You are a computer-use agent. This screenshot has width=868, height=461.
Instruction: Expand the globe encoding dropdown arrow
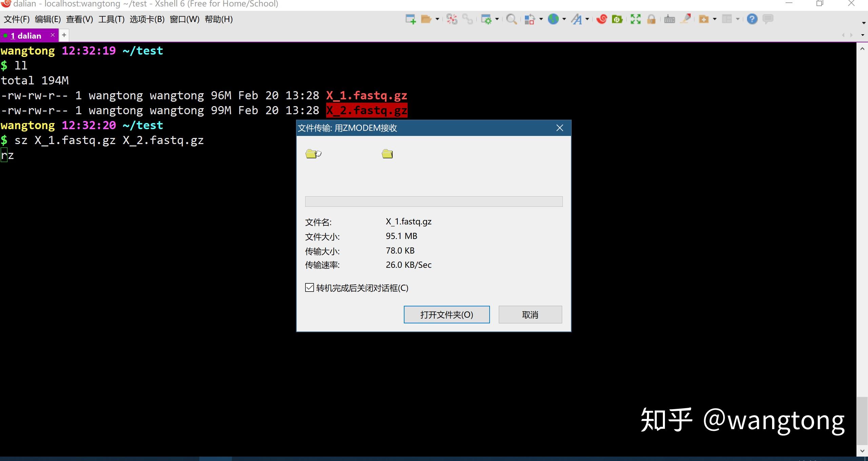click(x=564, y=19)
